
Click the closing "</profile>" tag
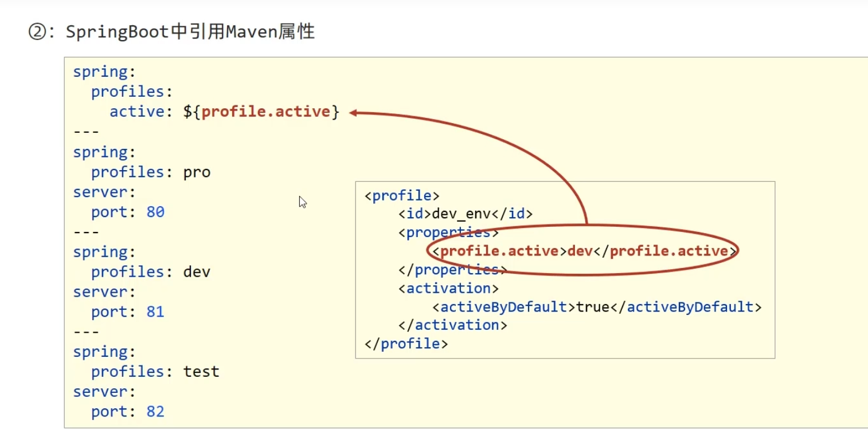pos(406,344)
